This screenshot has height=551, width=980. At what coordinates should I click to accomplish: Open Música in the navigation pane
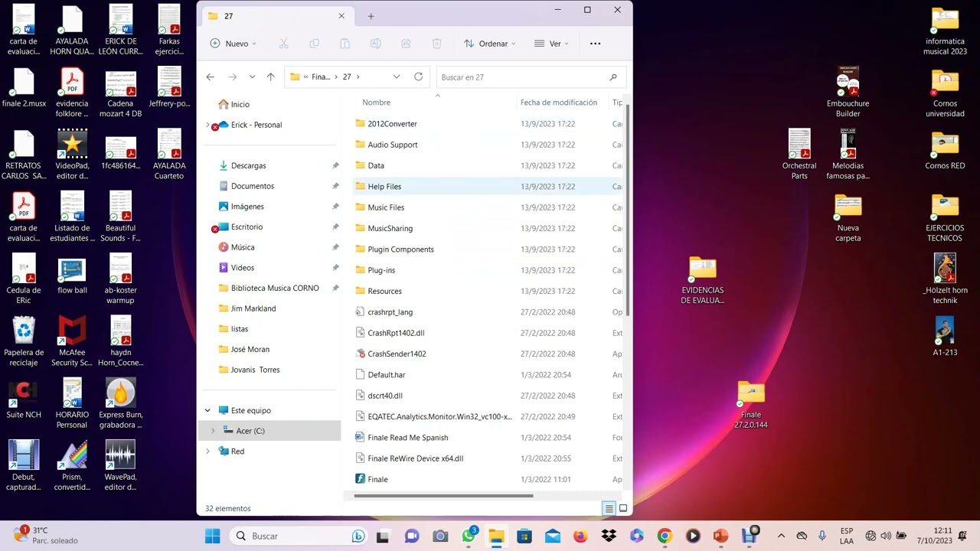pyautogui.click(x=243, y=247)
